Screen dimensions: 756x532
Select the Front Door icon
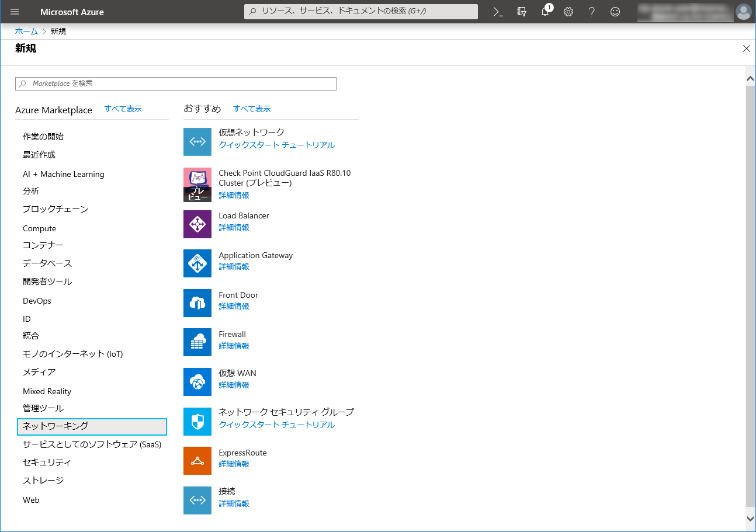[197, 303]
